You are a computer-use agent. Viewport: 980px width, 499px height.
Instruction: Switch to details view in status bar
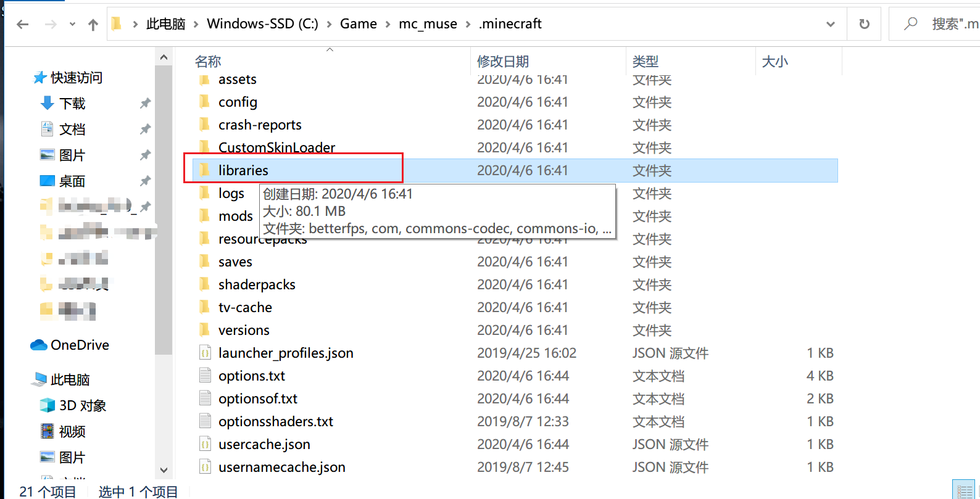(x=963, y=490)
